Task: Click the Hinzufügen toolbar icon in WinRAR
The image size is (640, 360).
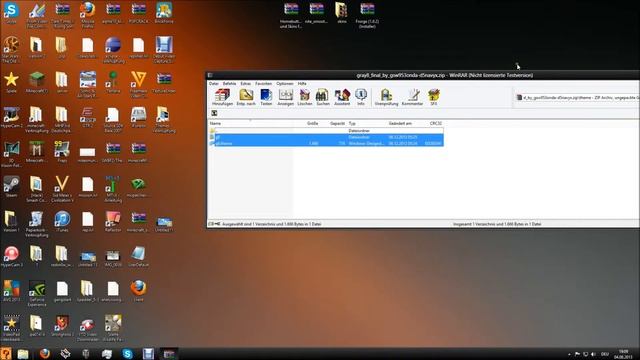Action: tap(222, 97)
